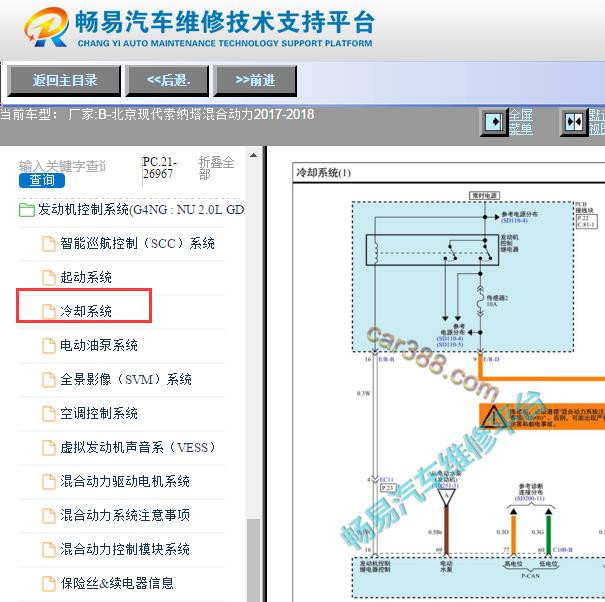Image resolution: width=605 pixels, height=602 pixels.
Task: Click document icon beside 混合动力驱动电机系统
Action: [x=49, y=481]
